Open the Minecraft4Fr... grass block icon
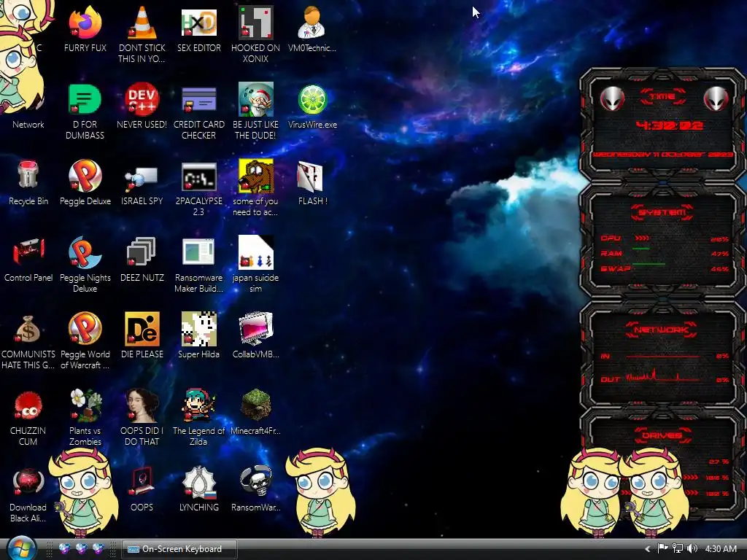The height and width of the screenshot is (560, 747). 256,405
